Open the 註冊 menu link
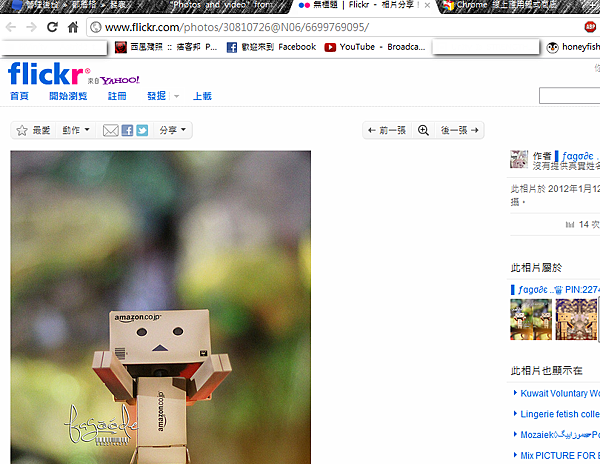 click(117, 96)
